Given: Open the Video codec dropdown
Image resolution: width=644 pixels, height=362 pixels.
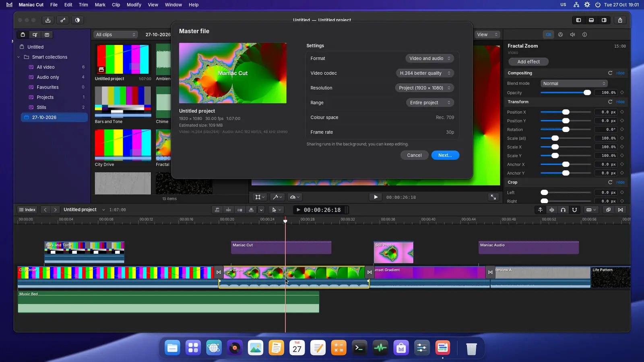Looking at the screenshot, I should click(x=425, y=73).
